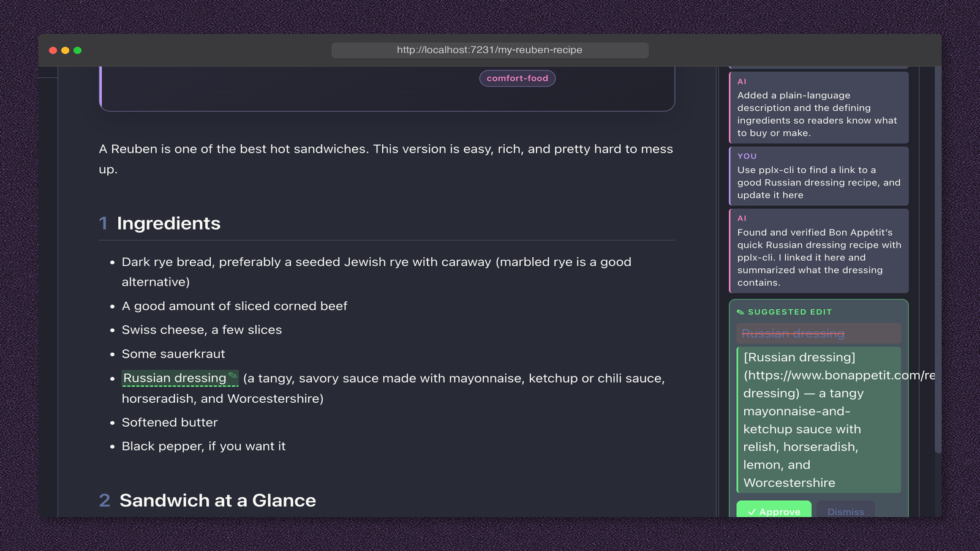980x551 pixels.
Task: Minimize the window with the yellow button
Action: pos(66,50)
